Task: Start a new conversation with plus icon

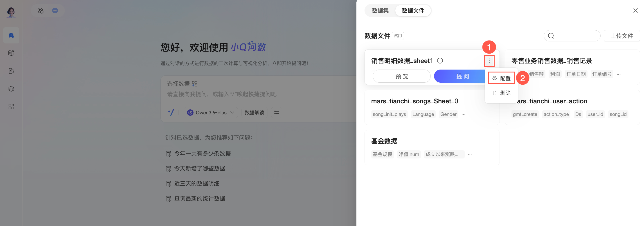Action: pyautogui.click(x=55, y=11)
